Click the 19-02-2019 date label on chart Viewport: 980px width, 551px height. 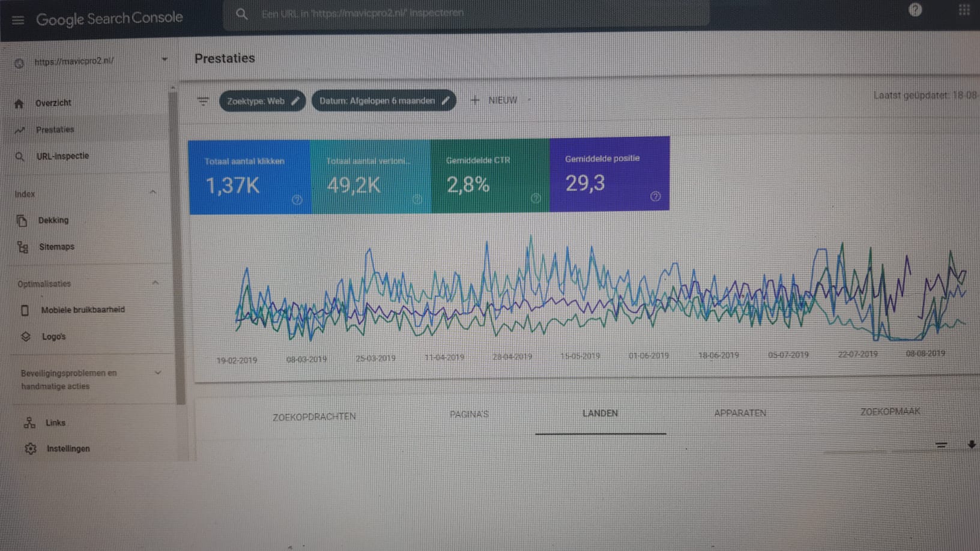click(x=237, y=361)
